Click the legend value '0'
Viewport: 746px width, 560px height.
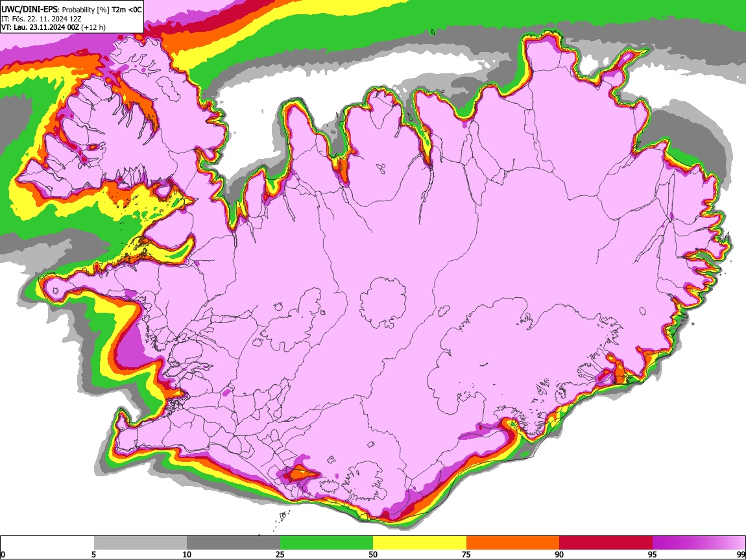coord(3,555)
